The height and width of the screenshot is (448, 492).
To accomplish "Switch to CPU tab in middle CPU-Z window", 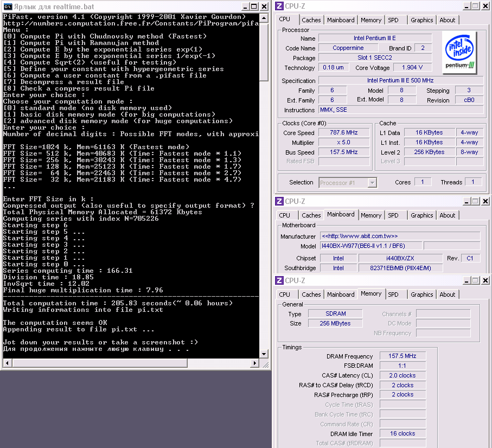I will 285,215.
